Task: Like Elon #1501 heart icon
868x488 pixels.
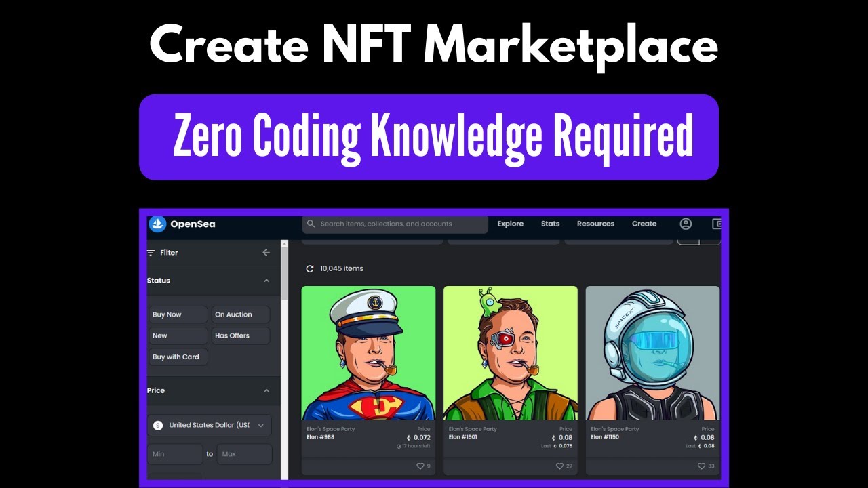Action: click(x=559, y=466)
